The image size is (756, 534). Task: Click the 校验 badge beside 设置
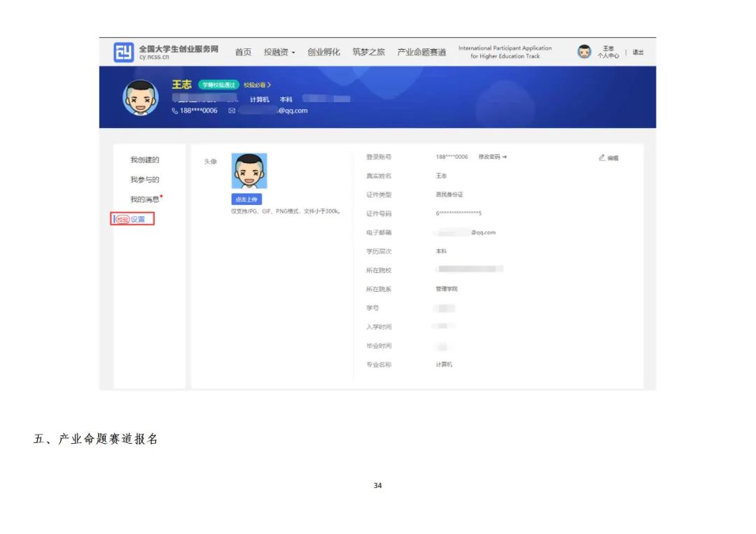pyautogui.click(x=122, y=219)
